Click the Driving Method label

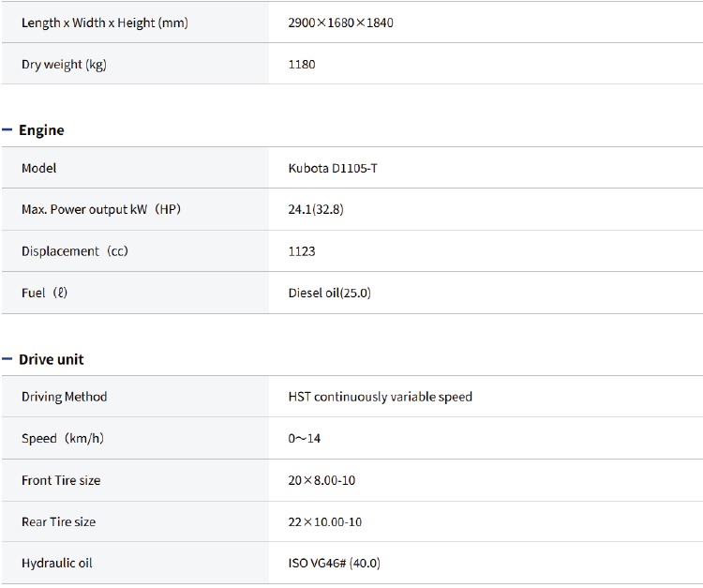point(64,397)
